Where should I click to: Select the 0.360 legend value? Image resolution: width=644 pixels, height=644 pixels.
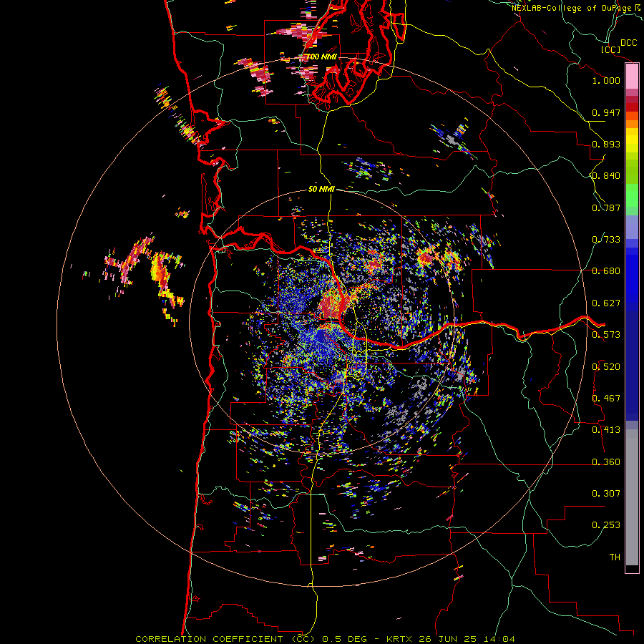pyautogui.click(x=606, y=462)
